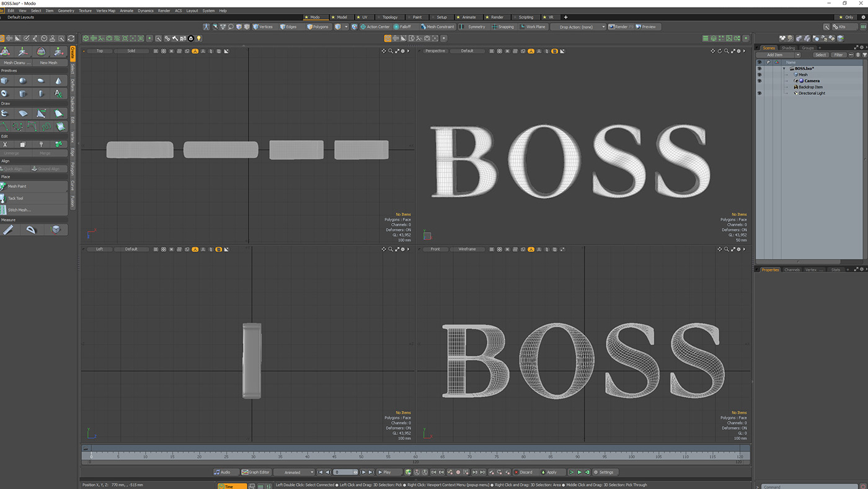
Task: Open the Solid shading dropdown in Top viewport
Action: coord(131,51)
